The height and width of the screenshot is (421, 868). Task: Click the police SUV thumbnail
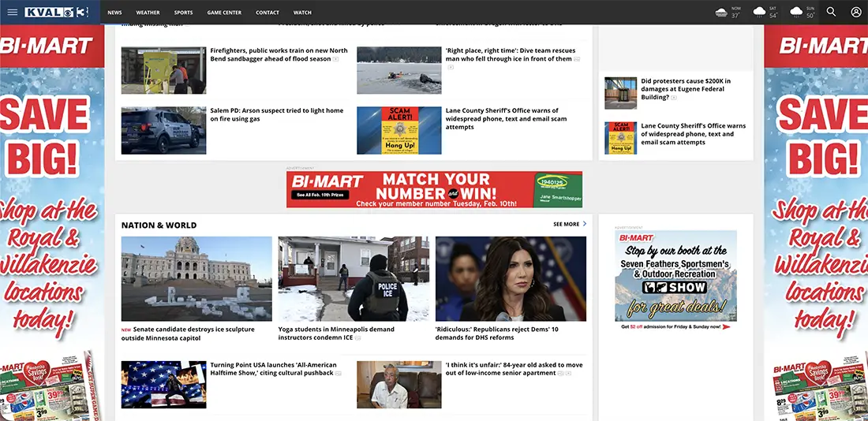[x=164, y=131]
